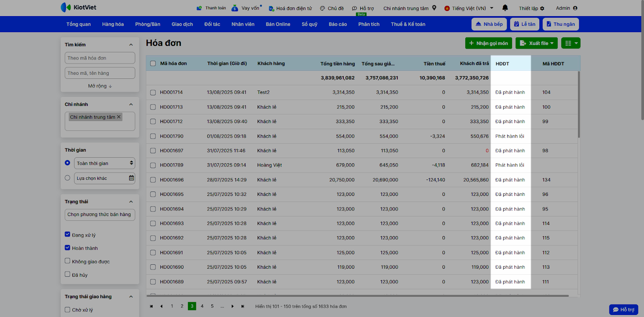The image size is (644, 317).
Task: Jump to the first page of invoices
Action: [151, 307]
